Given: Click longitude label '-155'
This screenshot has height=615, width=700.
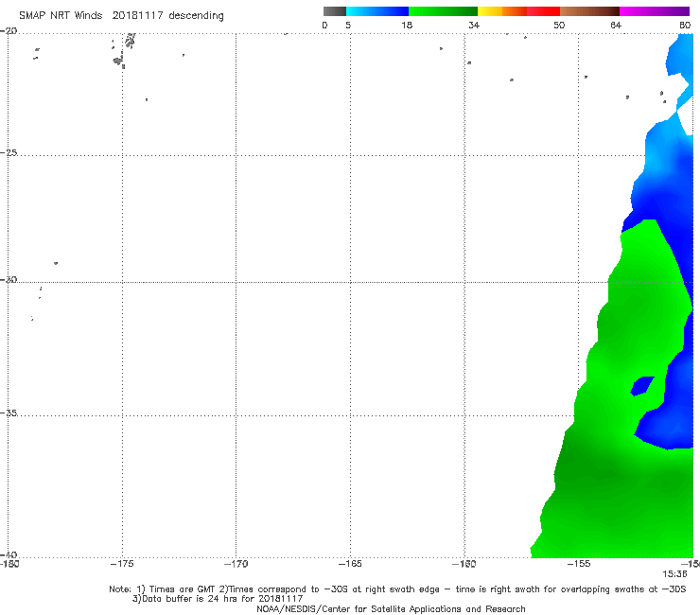Looking at the screenshot, I should point(579,564).
